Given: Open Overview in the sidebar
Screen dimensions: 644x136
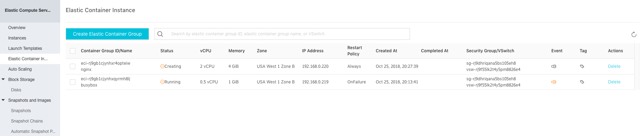Looking at the screenshot, I should click(17, 28).
